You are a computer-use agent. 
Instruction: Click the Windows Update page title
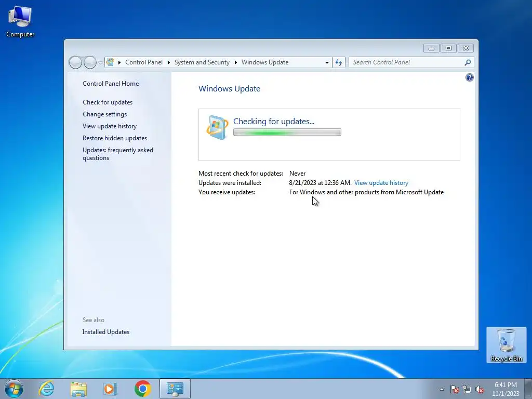coord(229,89)
